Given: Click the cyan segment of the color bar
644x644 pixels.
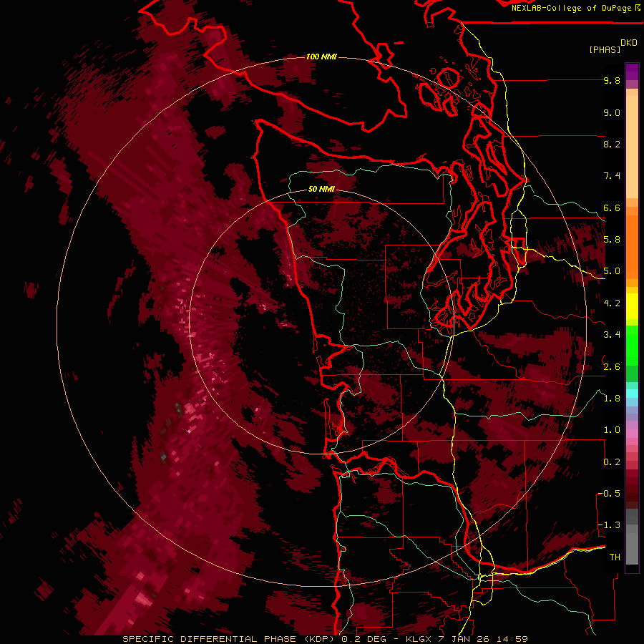Looking at the screenshot, I should 632,393.
